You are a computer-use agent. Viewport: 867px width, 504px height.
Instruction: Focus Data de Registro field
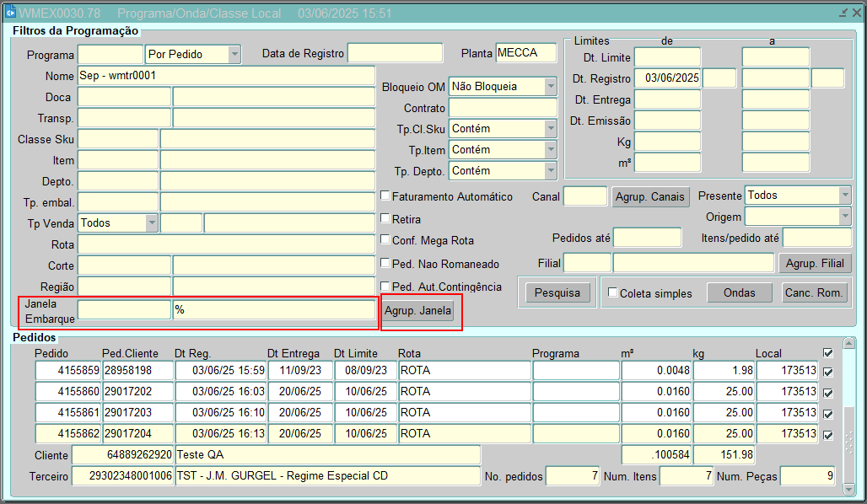[x=396, y=53]
